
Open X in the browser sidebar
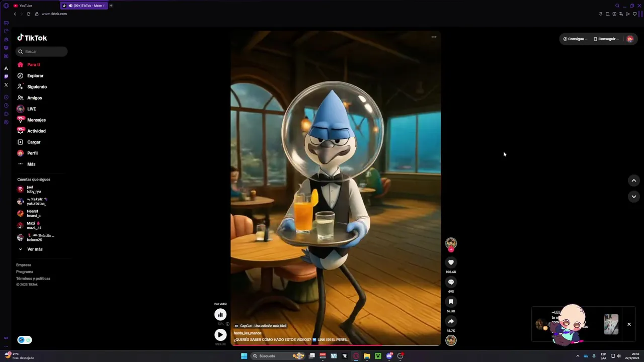tap(6, 85)
